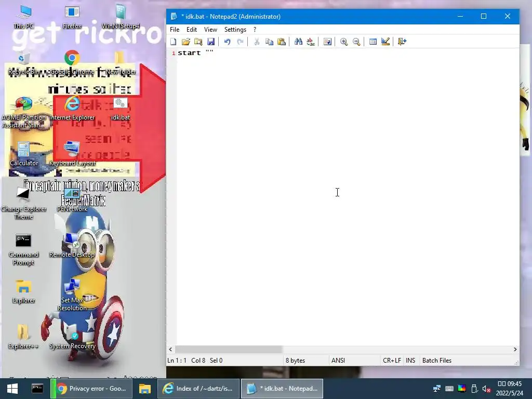Click the horizontal scrollbar right arrow

(x=515, y=349)
